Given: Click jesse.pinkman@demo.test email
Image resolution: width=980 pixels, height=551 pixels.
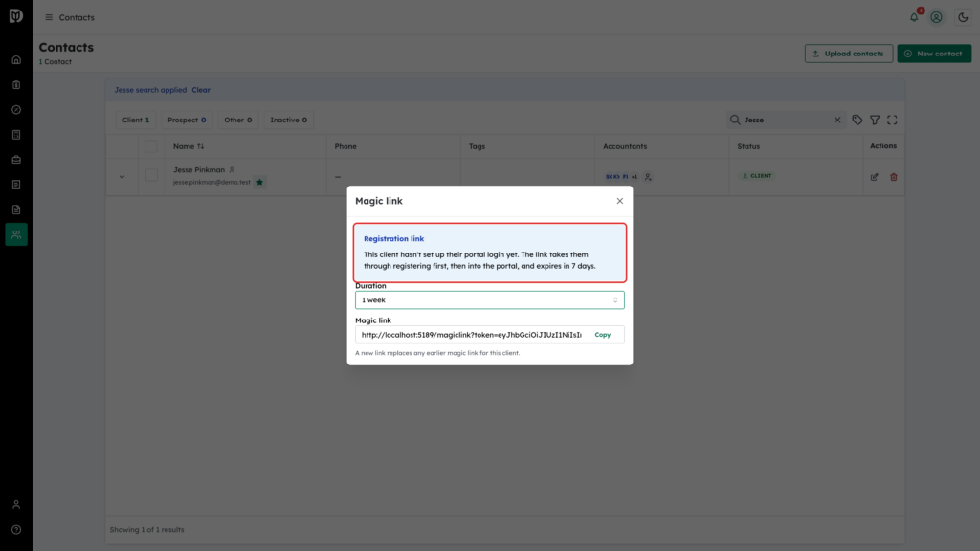Looking at the screenshot, I should (212, 183).
